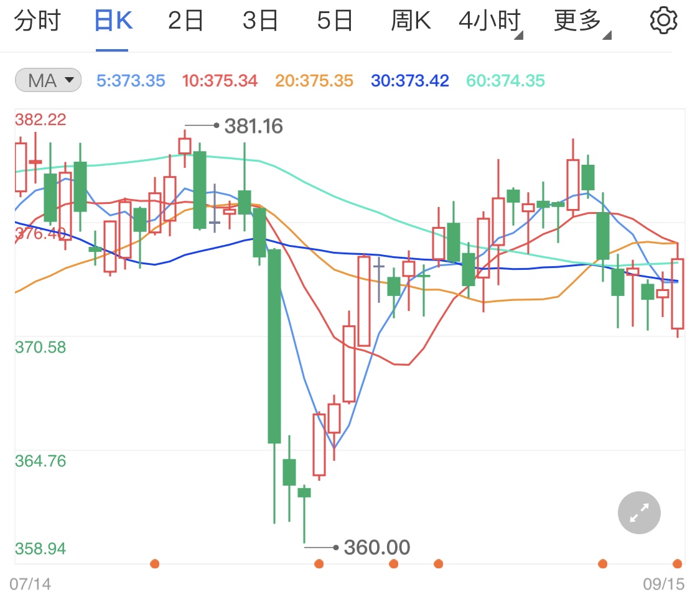Click the last orange event marker dot
Viewport: 700px width, 597px height.
point(677,564)
